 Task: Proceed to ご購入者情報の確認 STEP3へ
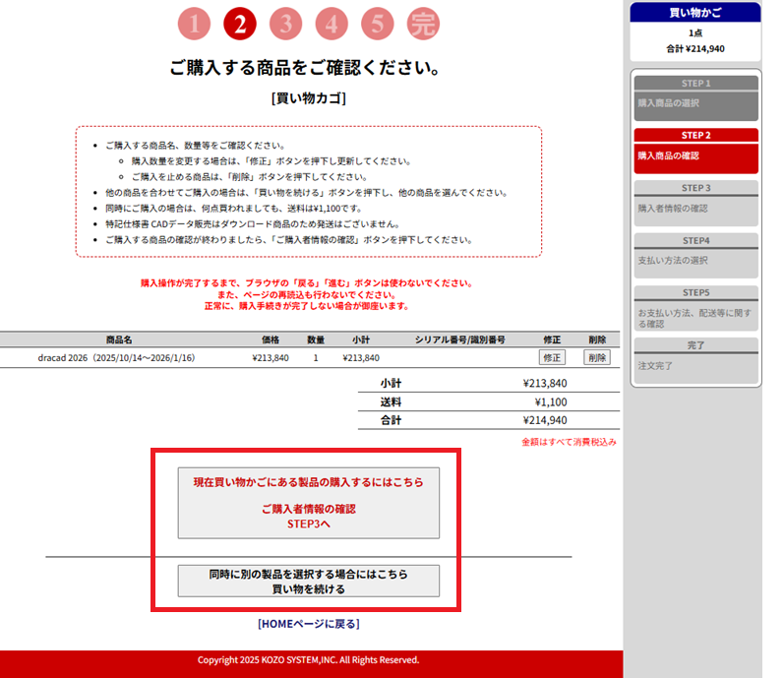(x=308, y=503)
